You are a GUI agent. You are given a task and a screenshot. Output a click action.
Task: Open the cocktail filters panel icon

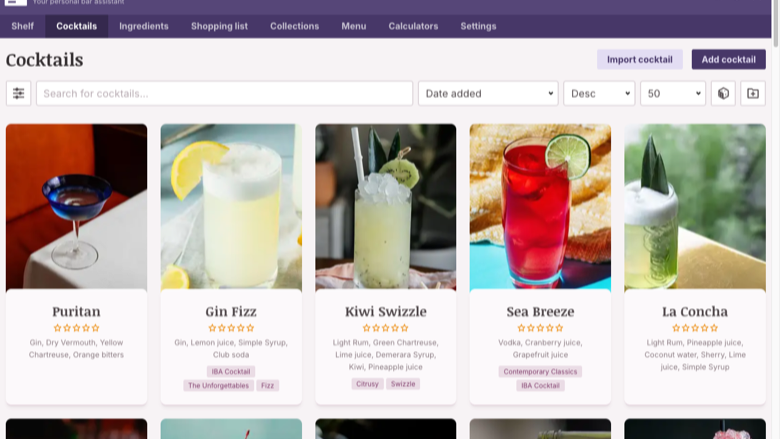coord(18,93)
